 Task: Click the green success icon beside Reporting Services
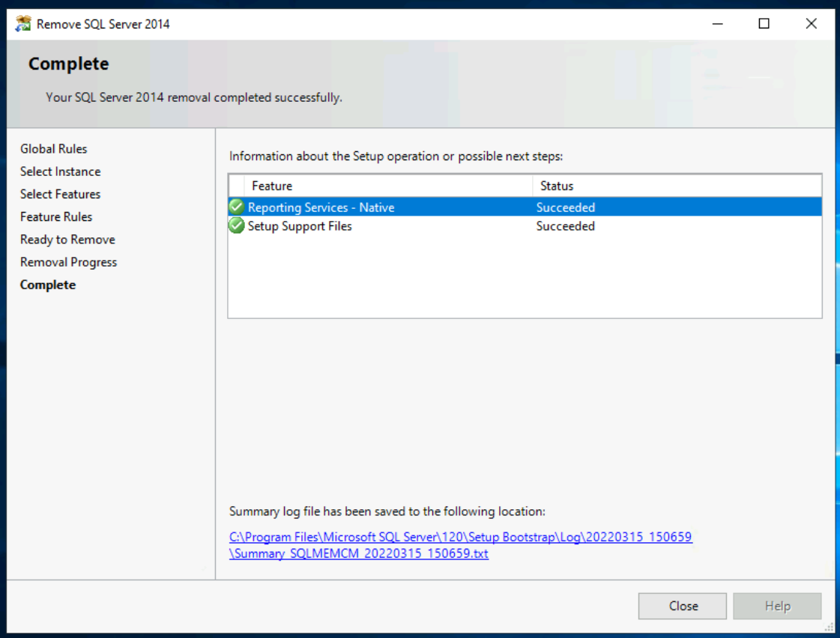236,207
